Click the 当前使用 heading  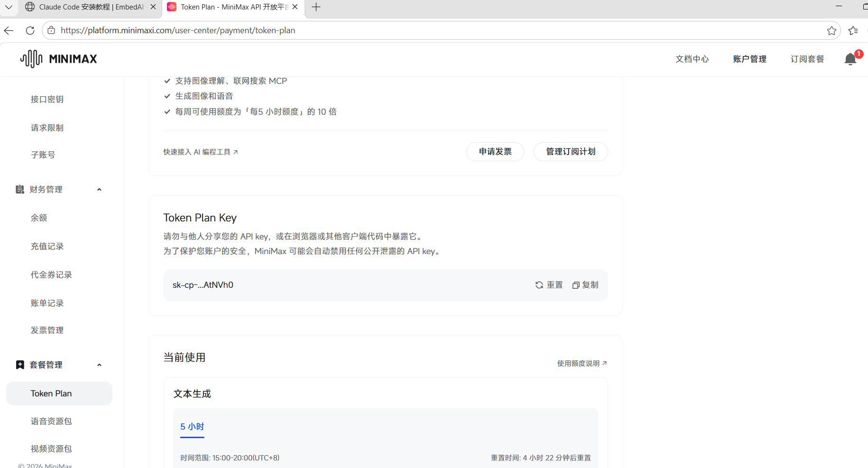click(x=185, y=358)
